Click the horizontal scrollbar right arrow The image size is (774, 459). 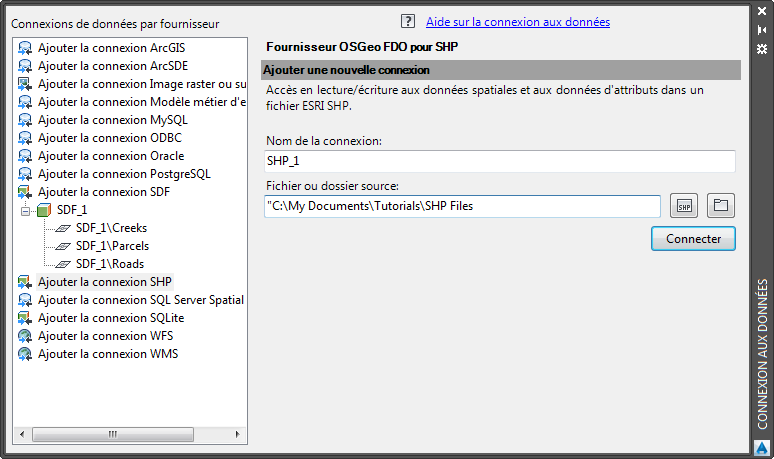pyautogui.click(x=238, y=434)
